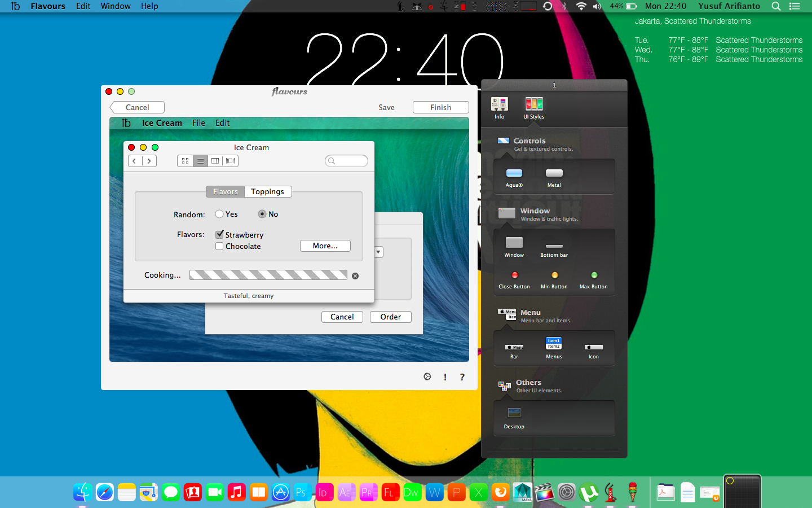Open the popup arrow behind the Ice Cream window
812x508 pixels.
coord(379,252)
